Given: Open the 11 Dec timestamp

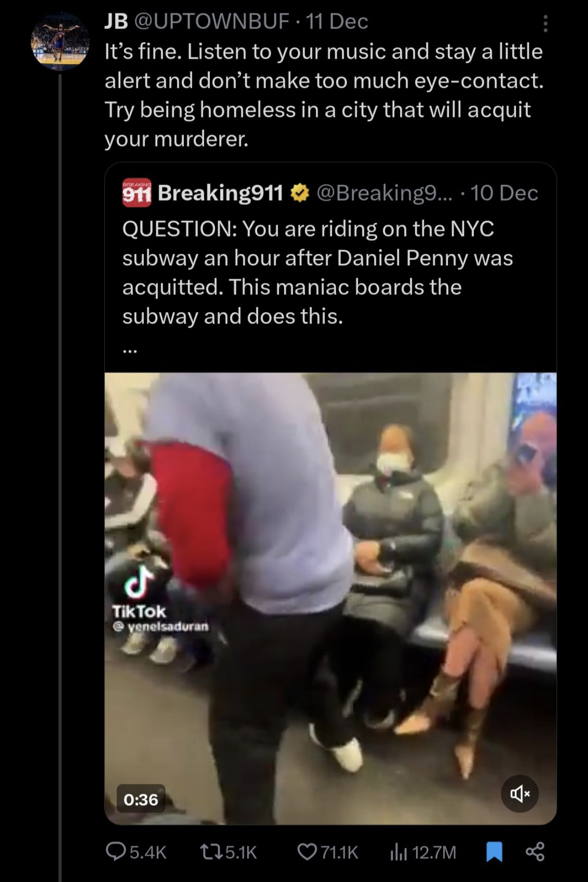Looking at the screenshot, I should coord(337,21).
